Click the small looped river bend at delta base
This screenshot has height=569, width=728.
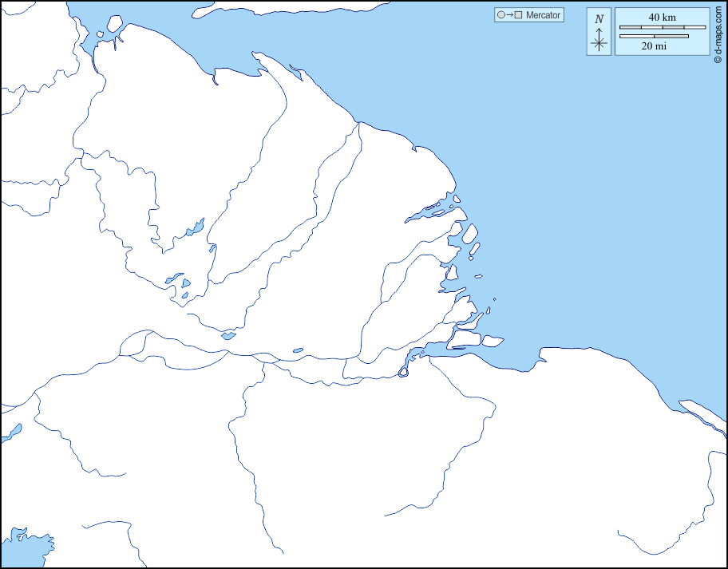403,371
